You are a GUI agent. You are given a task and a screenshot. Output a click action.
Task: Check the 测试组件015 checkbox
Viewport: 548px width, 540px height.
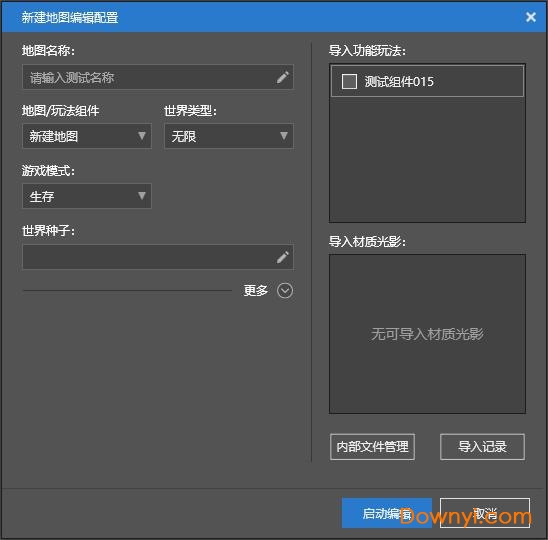349,81
